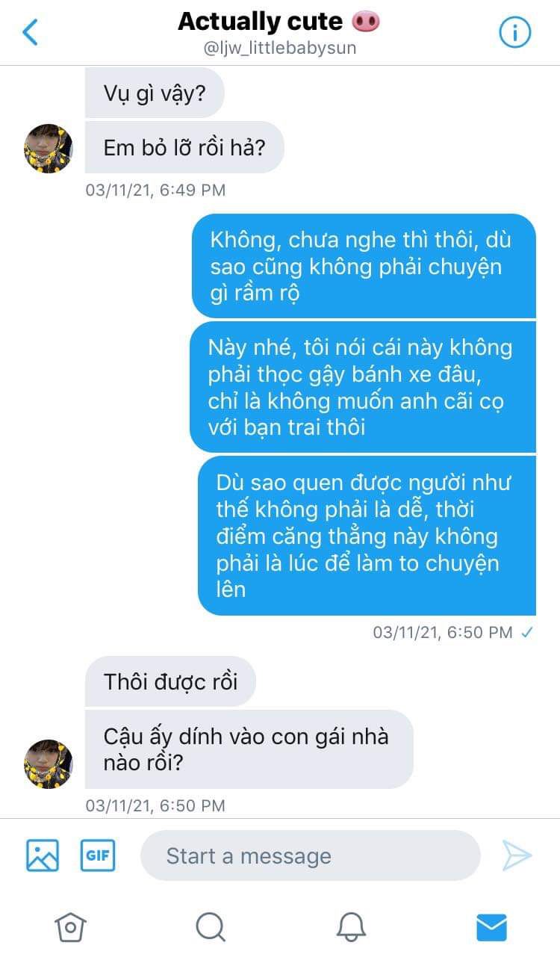The width and height of the screenshot is (560, 966).
Task: Tap the blue message starting Này nhé
Action: click(363, 387)
